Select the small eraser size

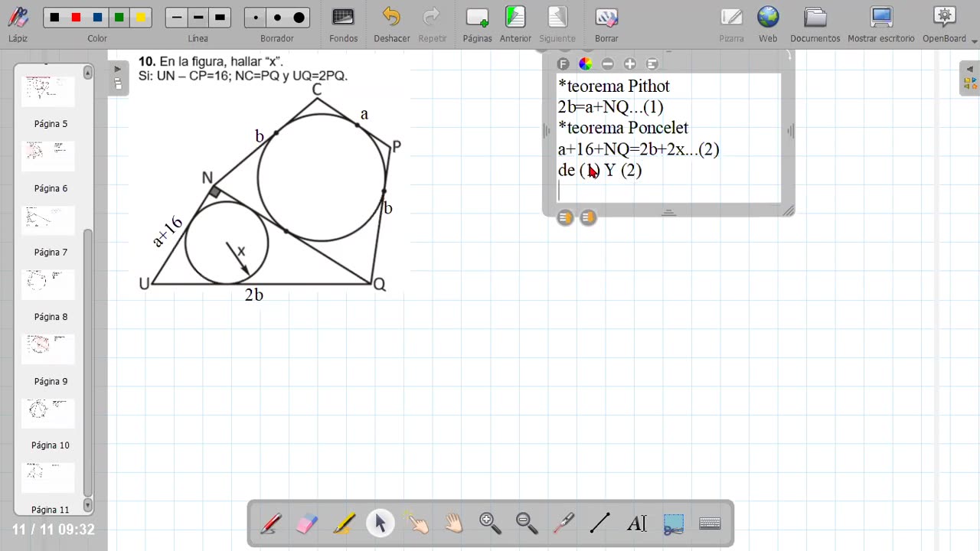[256, 18]
